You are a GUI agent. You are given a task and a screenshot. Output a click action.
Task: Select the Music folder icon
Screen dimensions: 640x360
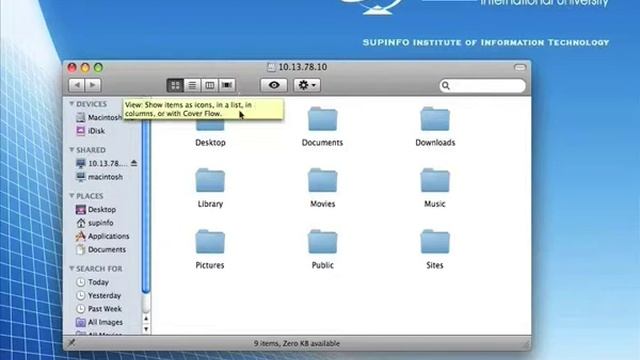tap(435, 180)
